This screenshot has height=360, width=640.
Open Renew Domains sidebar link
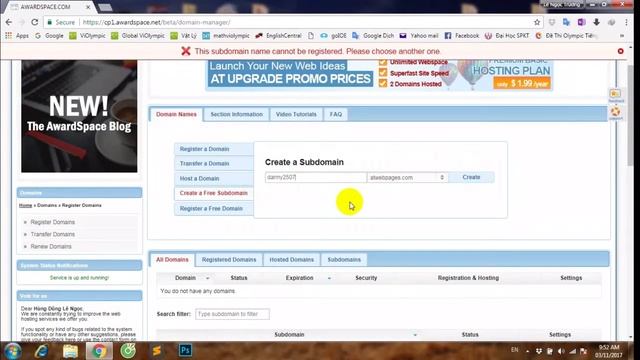pyautogui.click(x=51, y=247)
